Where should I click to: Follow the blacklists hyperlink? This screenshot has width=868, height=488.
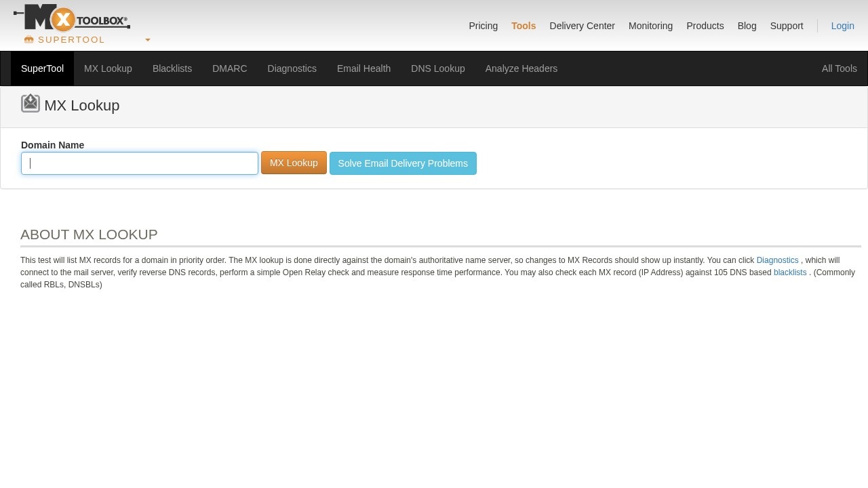click(x=790, y=272)
